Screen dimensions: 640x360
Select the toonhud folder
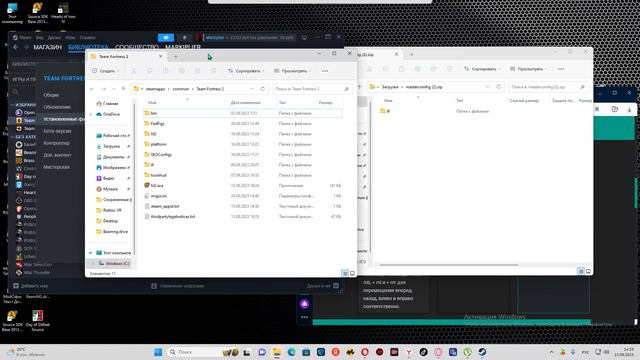pyautogui.click(x=243, y=175)
